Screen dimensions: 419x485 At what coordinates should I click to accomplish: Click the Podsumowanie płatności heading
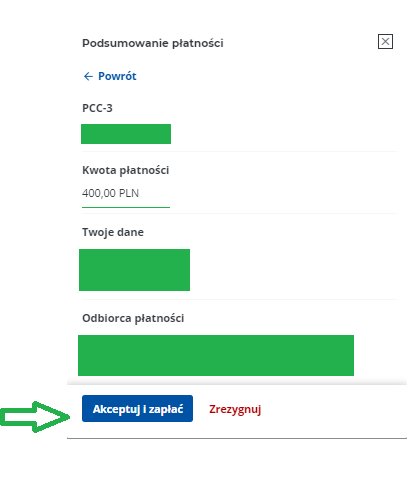click(153, 43)
